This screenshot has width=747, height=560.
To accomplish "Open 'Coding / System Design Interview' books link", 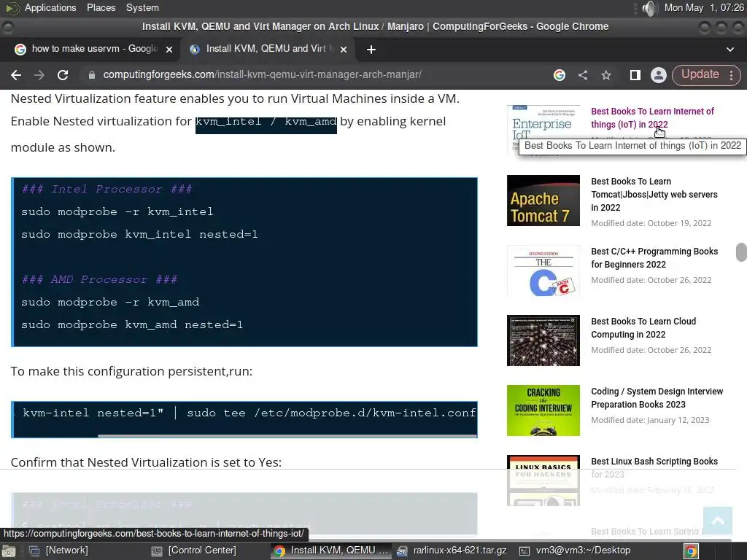I will 657,397.
